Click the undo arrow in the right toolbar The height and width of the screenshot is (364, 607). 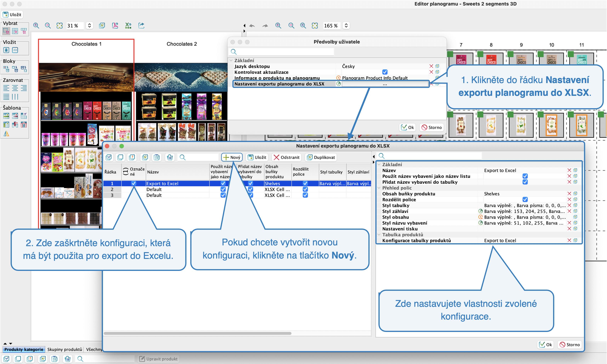click(252, 26)
